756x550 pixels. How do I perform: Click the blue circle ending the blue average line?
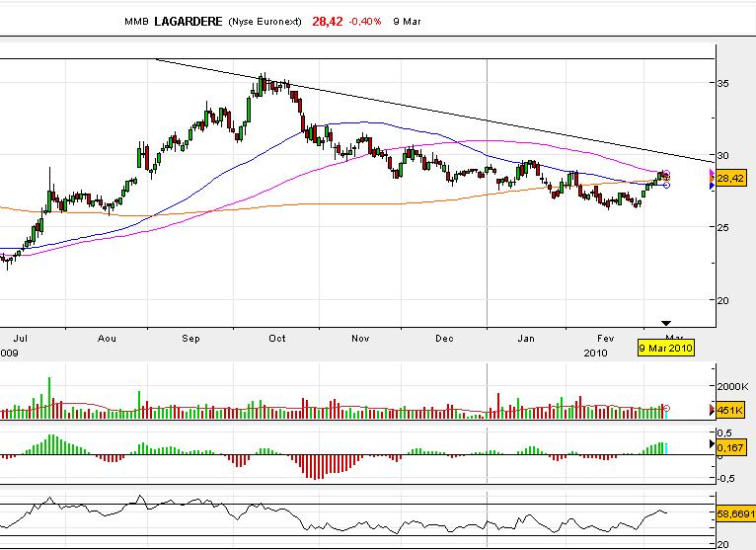pyautogui.click(x=667, y=186)
